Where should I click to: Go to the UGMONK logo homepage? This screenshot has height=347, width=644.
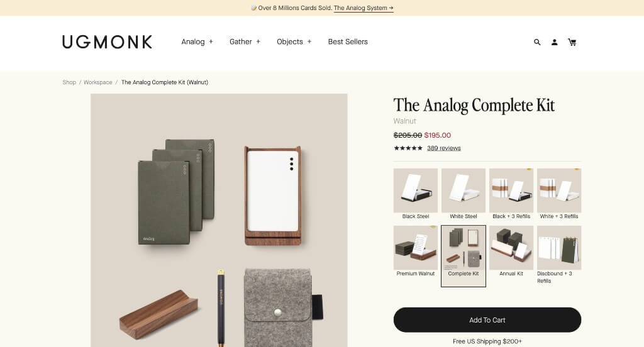click(107, 42)
